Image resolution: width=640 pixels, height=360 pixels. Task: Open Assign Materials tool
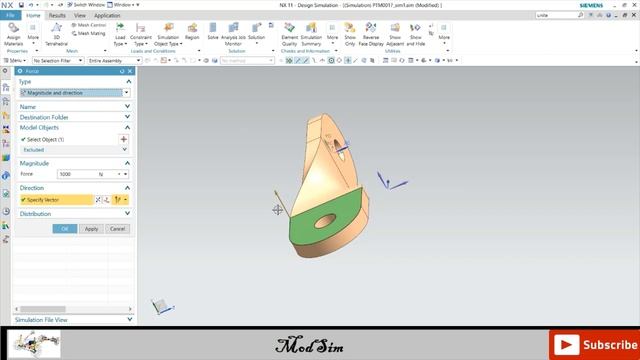coord(13,34)
